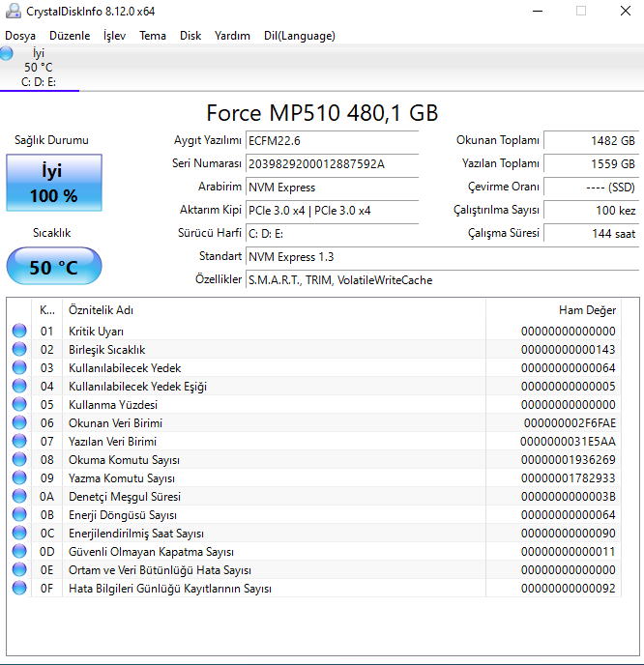
Task: Click the status orb for Denetçi Meşgul Süresi
Action: pyautogui.click(x=19, y=496)
